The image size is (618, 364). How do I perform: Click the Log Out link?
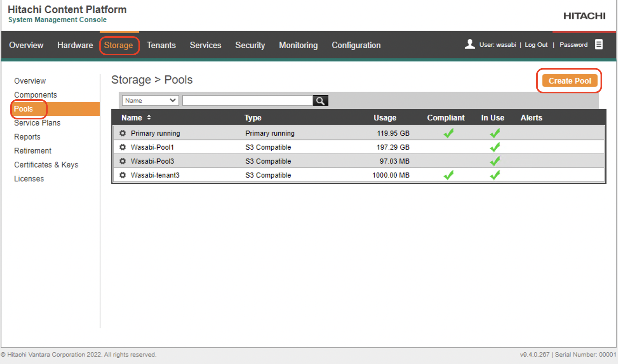point(536,45)
